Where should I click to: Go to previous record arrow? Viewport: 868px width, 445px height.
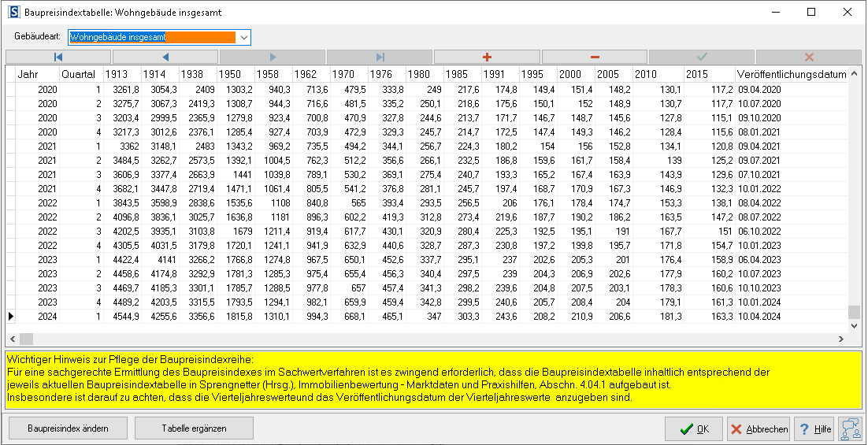(165, 57)
